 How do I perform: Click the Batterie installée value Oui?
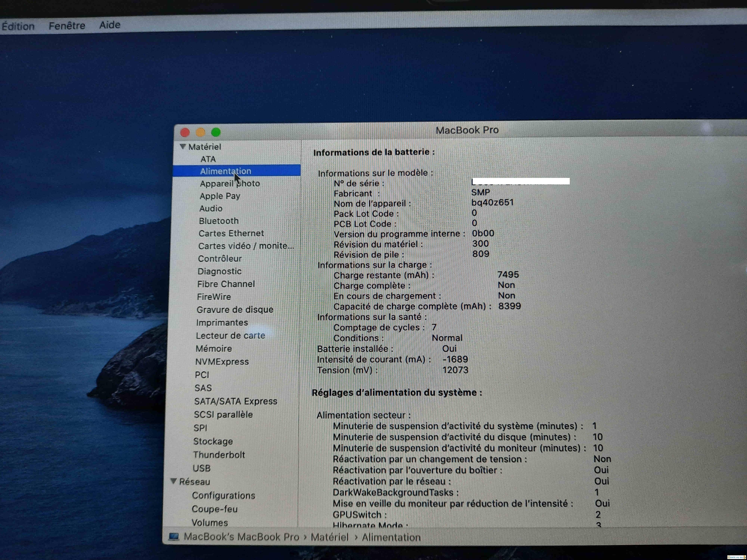coord(450,348)
